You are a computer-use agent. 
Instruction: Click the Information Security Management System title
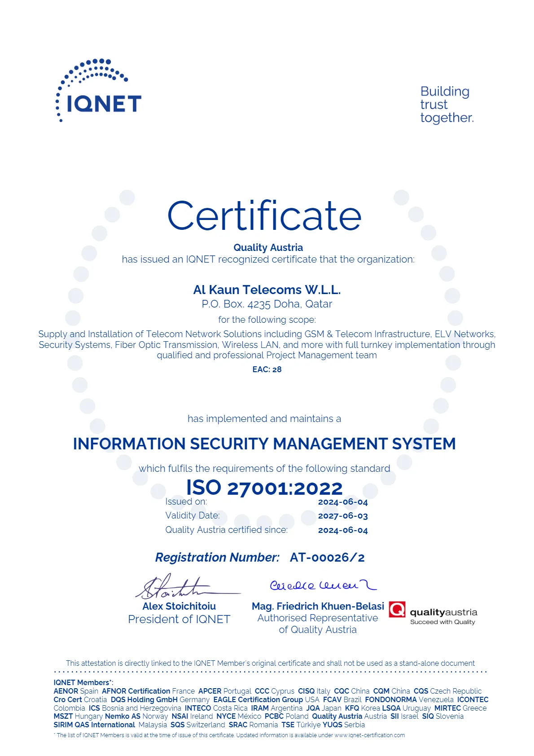(x=264, y=444)
